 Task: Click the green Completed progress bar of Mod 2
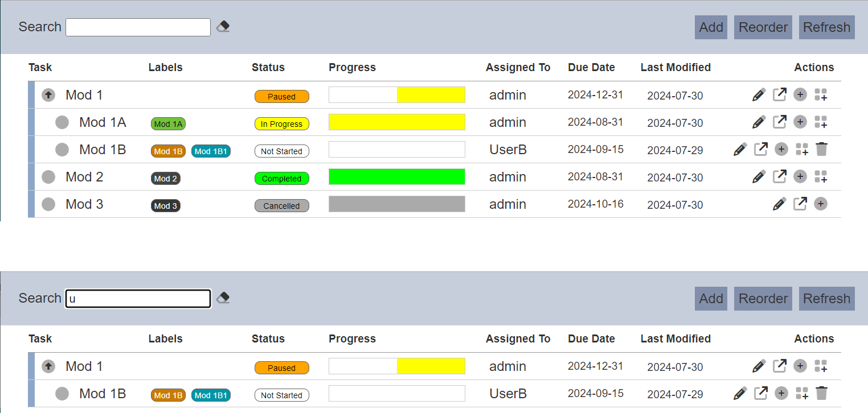397,177
